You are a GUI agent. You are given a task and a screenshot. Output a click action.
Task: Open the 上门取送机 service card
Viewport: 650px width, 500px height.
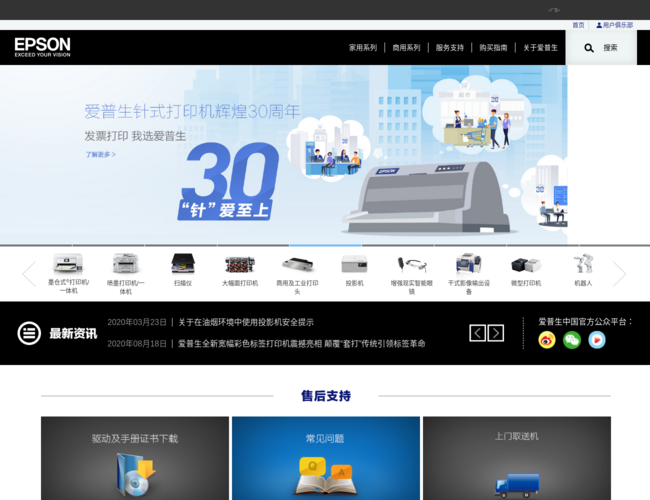(517, 458)
